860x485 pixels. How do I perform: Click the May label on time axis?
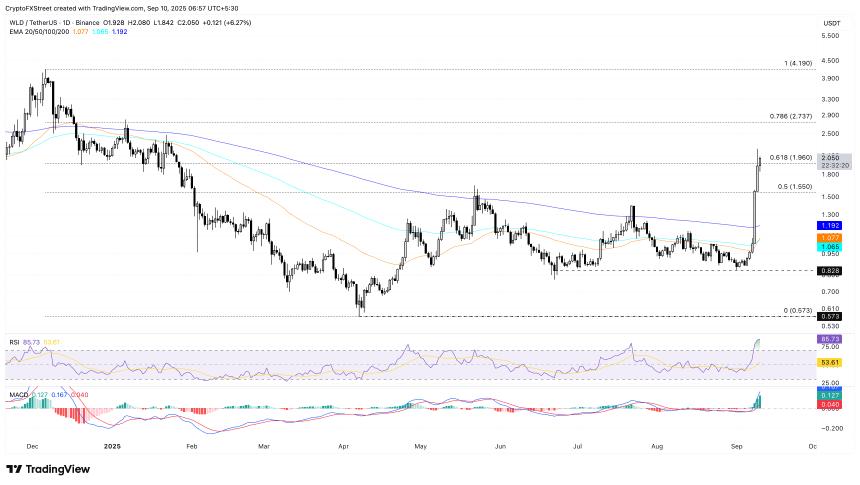[x=421, y=447]
